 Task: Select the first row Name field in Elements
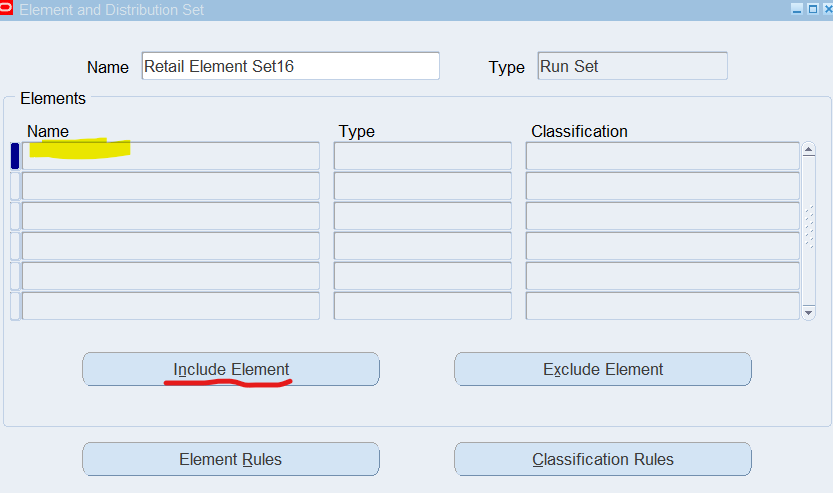[171, 156]
